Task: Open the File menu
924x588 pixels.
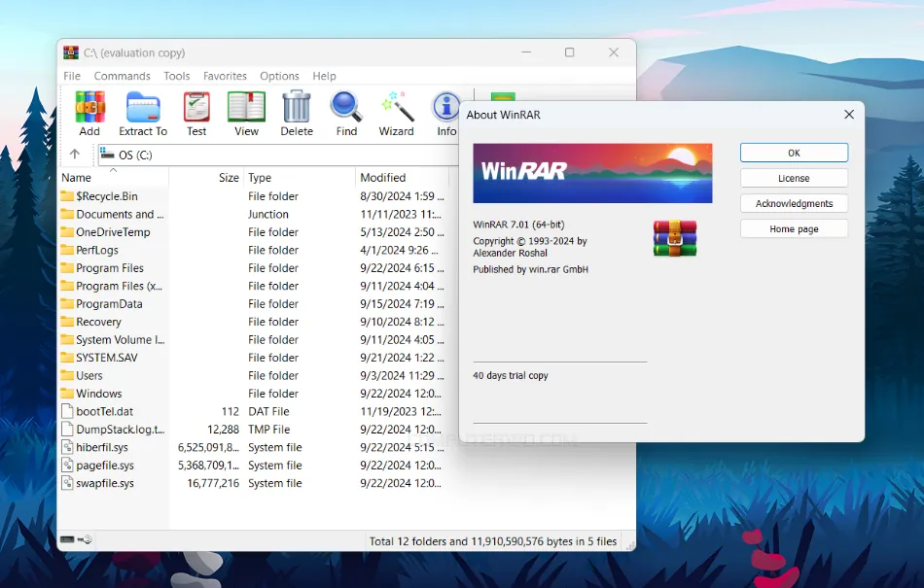Action: coord(72,76)
